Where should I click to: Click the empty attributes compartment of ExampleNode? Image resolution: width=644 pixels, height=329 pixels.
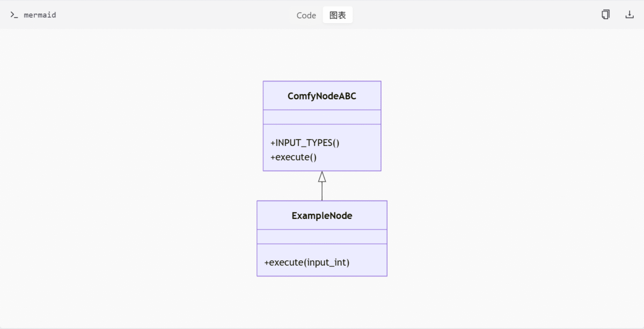pyautogui.click(x=322, y=237)
